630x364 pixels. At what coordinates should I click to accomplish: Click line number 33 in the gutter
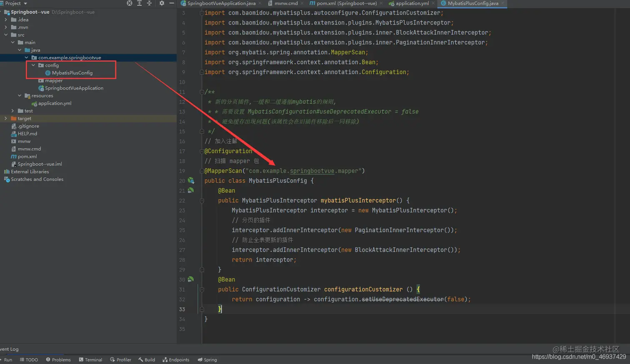click(x=182, y=309)
